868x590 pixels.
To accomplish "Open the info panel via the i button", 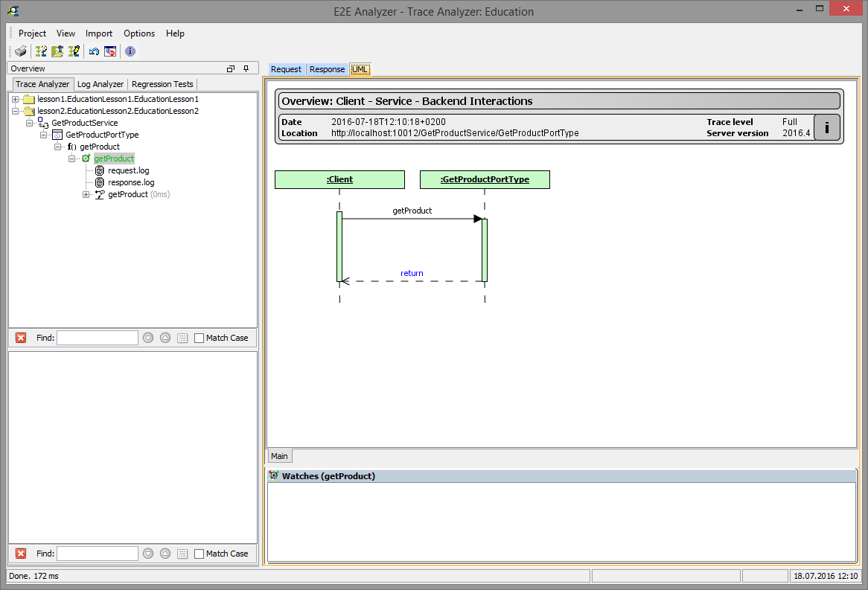I will [826, 127].
